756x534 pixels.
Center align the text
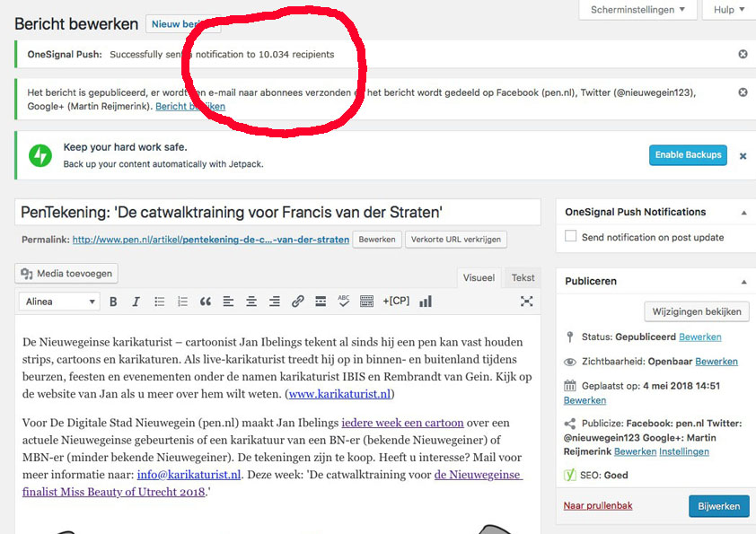point(251,302)
